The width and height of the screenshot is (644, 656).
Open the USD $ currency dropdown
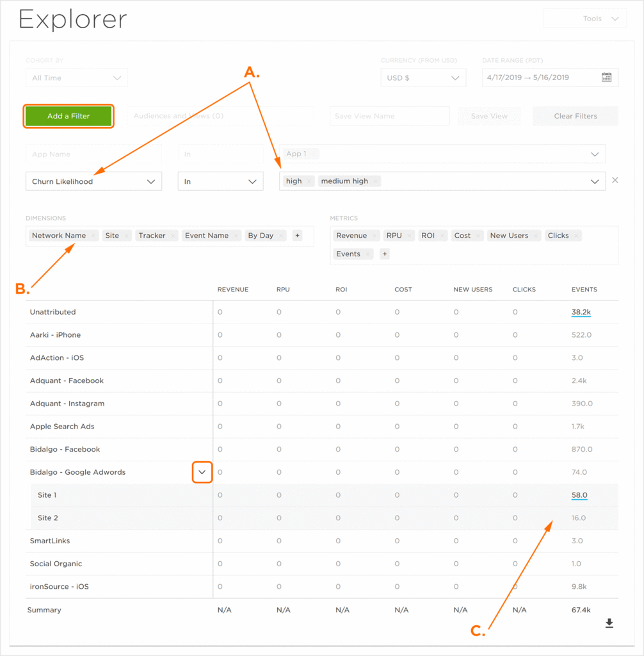pyautogui.click(x=423, y=78)
